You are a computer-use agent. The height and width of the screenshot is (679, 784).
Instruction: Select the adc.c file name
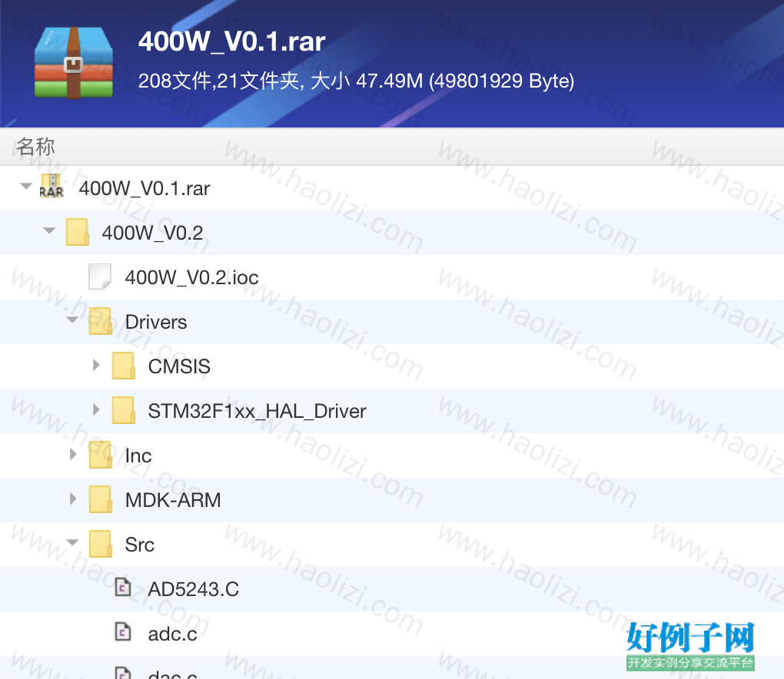point(172,634)
